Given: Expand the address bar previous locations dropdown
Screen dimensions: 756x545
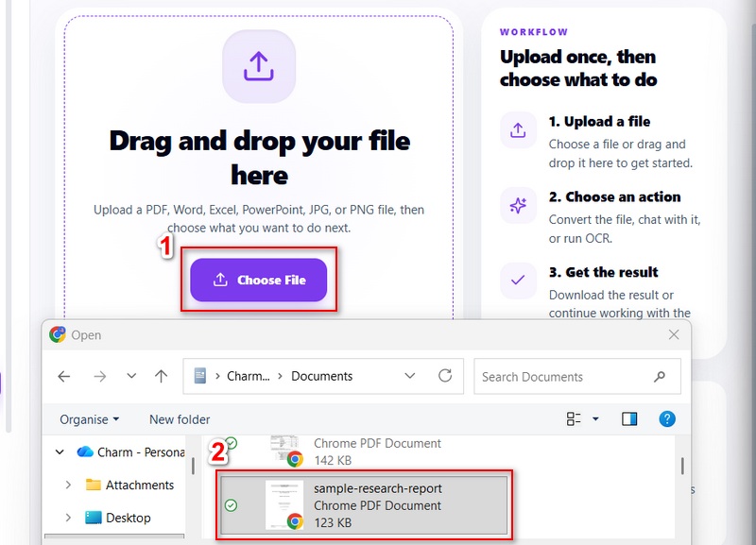Looking at the screenshot, I should (x=410, y=376).
